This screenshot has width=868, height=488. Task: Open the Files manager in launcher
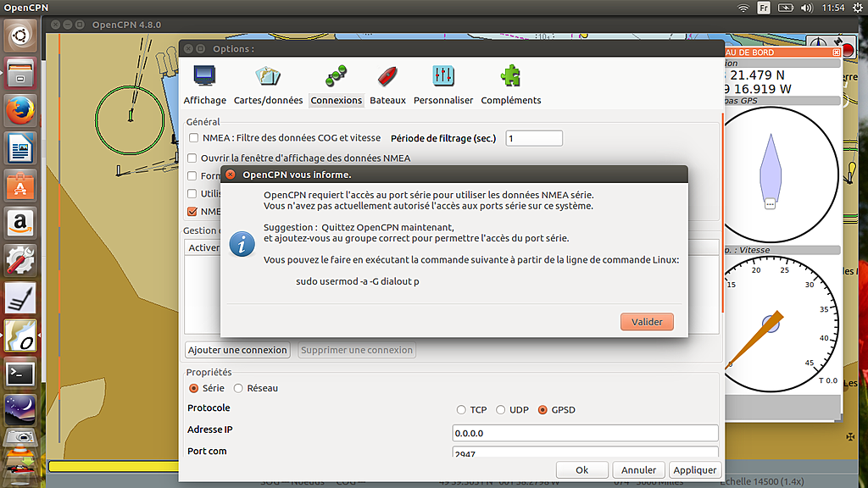[20, 74]
